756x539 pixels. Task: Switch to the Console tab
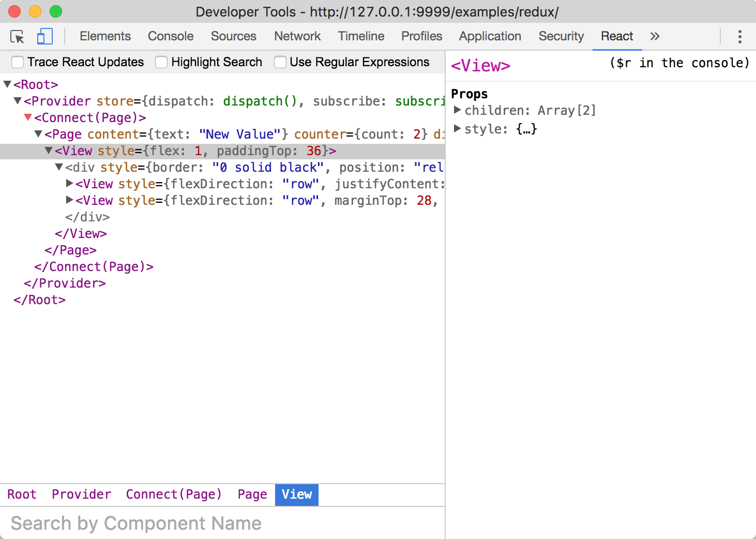point(171,36)
